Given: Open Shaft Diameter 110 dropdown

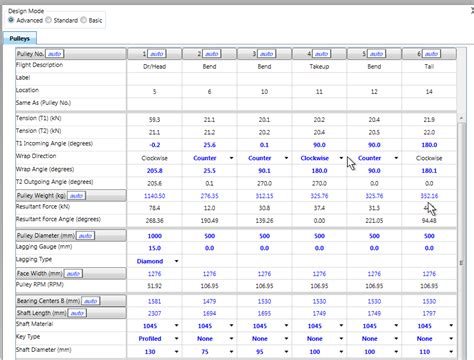Looking at the screenshot, I should pos(451,351).
